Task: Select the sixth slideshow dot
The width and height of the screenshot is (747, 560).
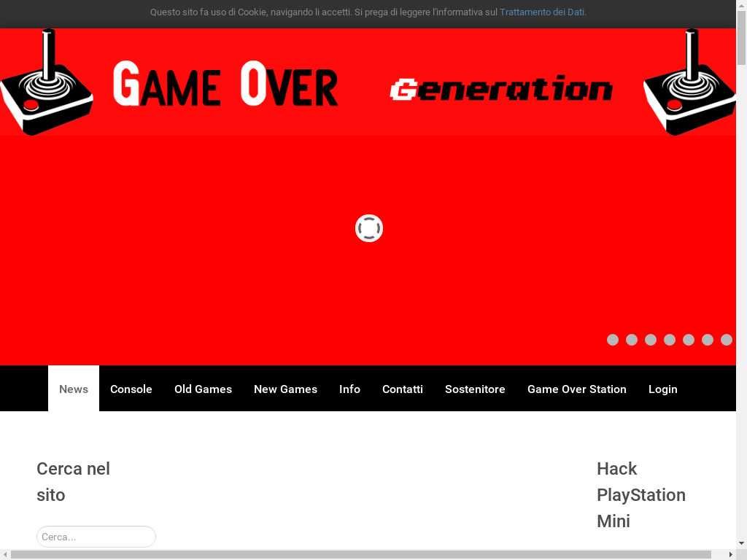Action: click(708, 340)
